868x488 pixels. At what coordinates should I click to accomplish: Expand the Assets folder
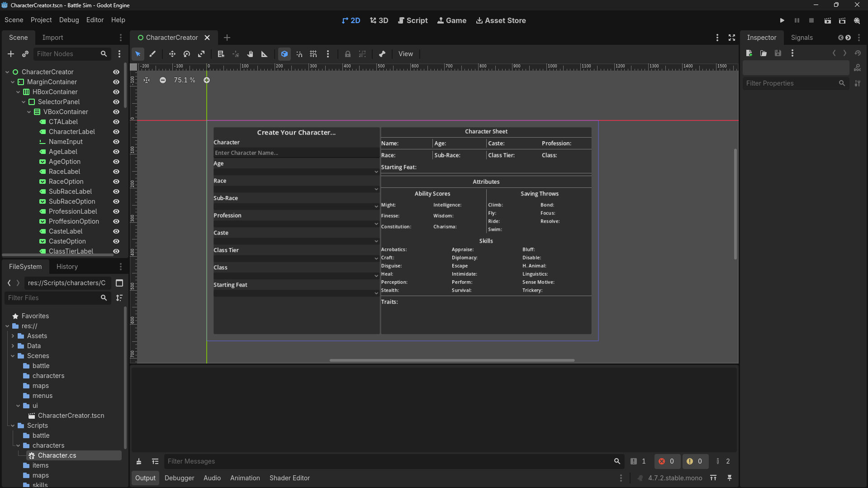[13, 336]
